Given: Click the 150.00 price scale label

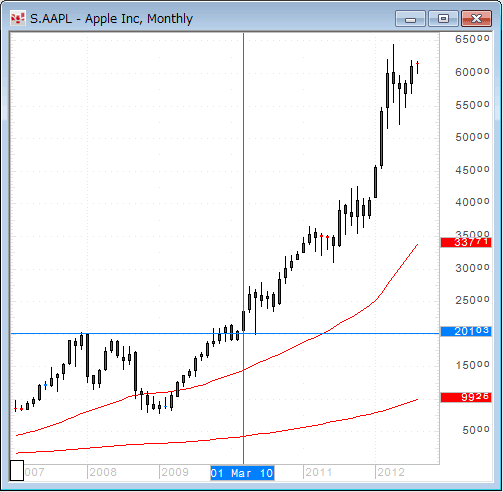Looking at the screenshot, I should (x=472, y=365).
